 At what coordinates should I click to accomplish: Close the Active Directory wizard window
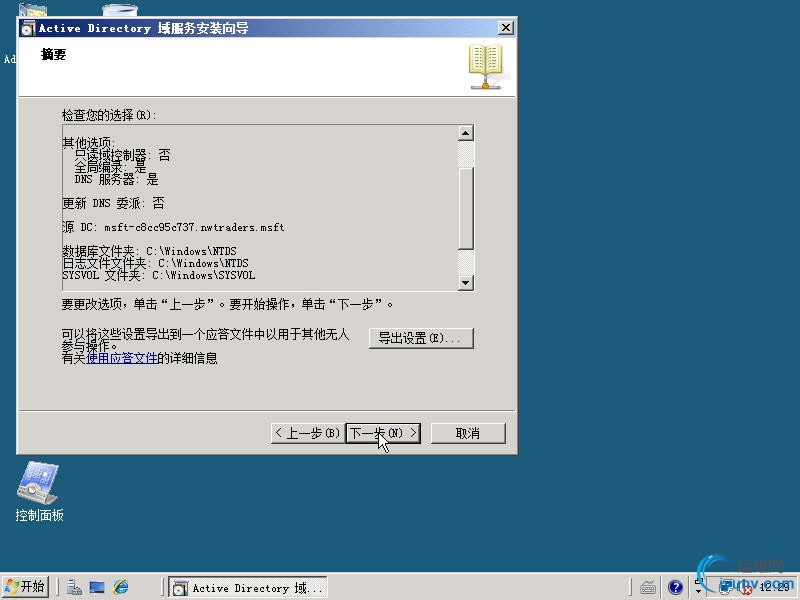[505, 28]
